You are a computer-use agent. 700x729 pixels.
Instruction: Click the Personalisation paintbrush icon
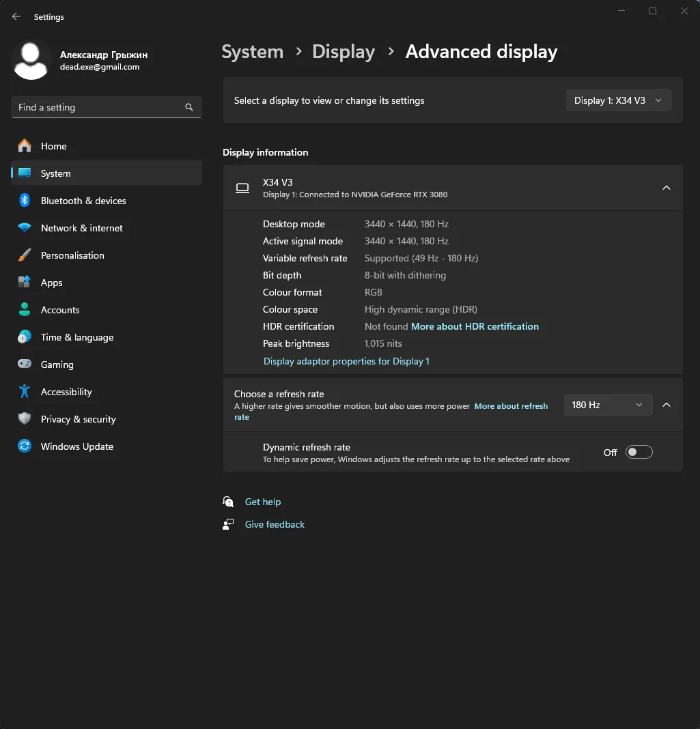(25, 255)
